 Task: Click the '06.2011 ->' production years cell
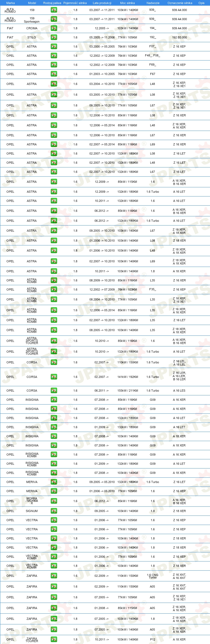[102, 391]
